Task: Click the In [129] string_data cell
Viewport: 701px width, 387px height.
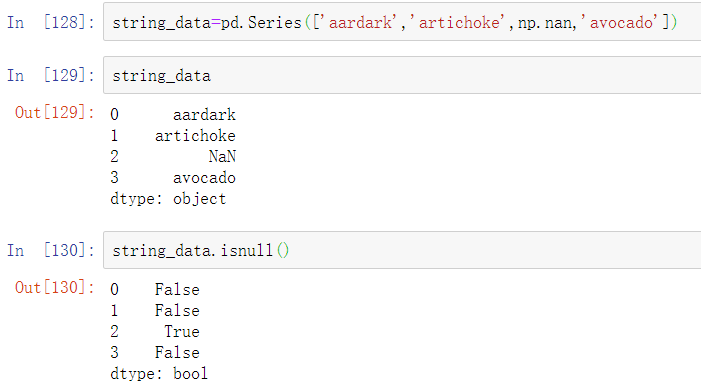Action: tap(402, 75)
